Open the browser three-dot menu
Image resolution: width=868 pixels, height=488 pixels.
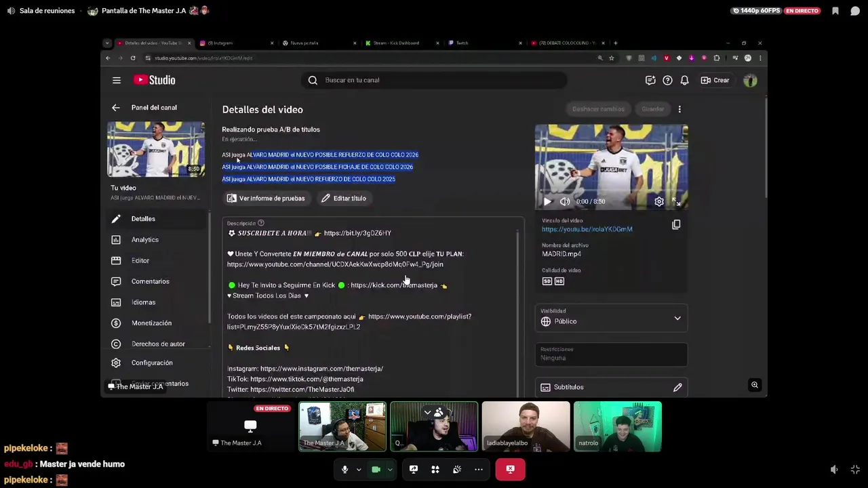pos(759,58)
